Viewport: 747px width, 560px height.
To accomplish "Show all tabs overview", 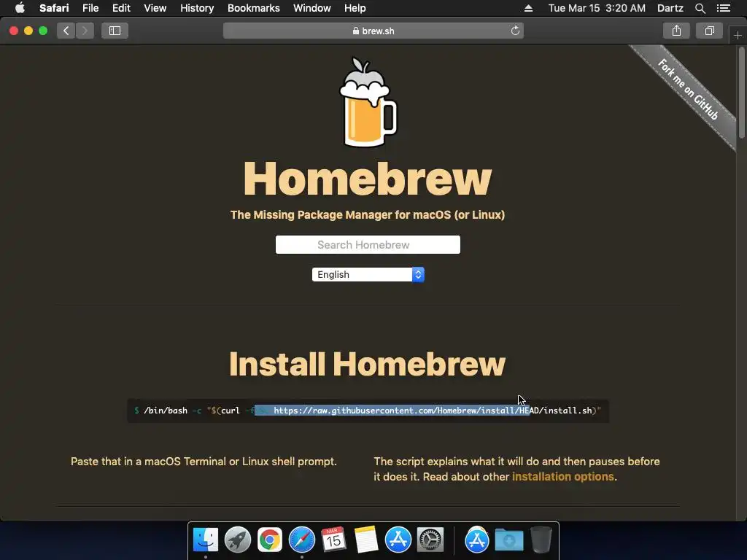I will [709, 31].
